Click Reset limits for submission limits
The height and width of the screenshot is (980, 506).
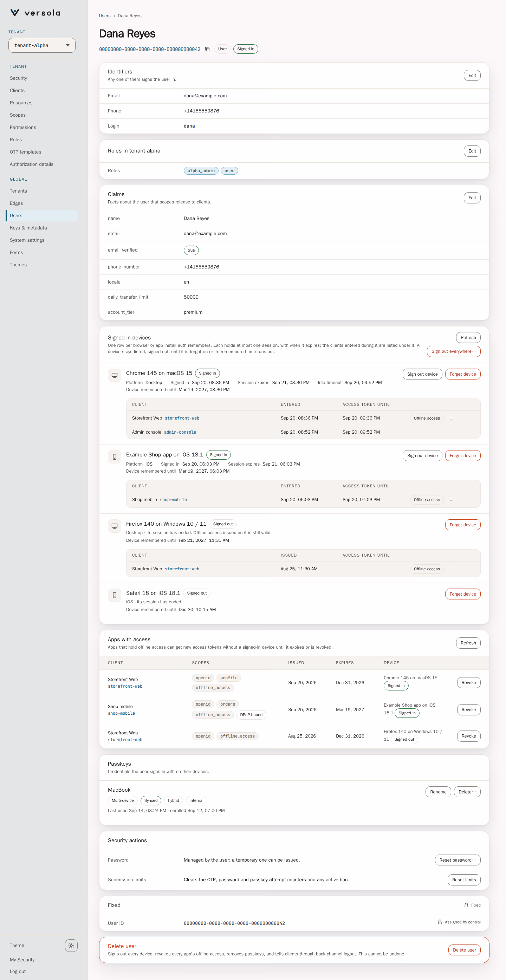[x=464, y=880]
